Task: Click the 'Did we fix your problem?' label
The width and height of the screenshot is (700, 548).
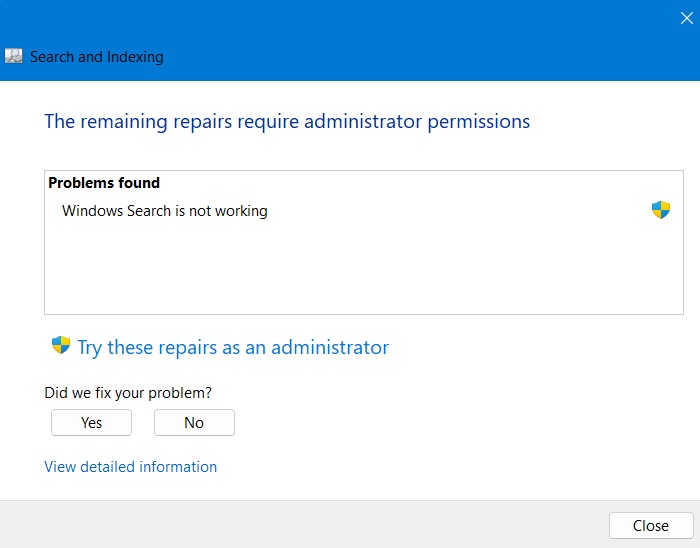Action: coord(128,393)
